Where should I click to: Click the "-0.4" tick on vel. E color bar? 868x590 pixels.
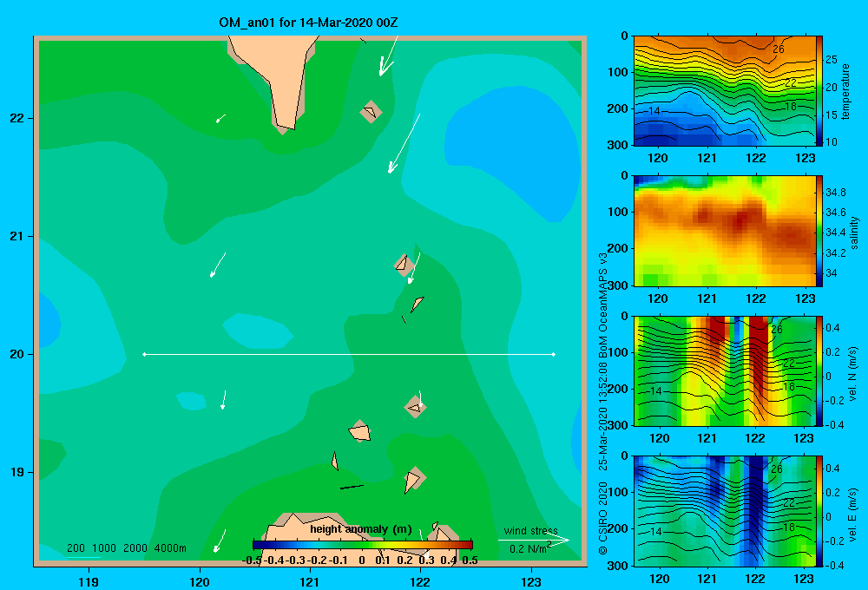click(834, 565)
